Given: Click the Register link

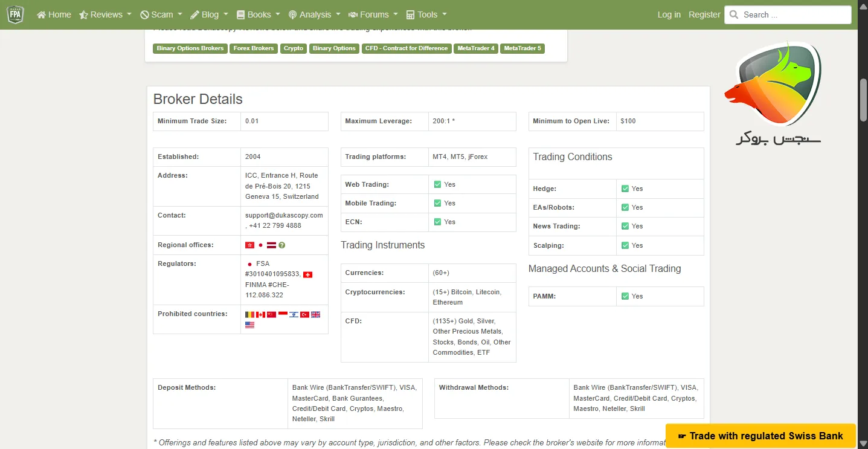Looking at the screenshot, I should click(704, 15).
